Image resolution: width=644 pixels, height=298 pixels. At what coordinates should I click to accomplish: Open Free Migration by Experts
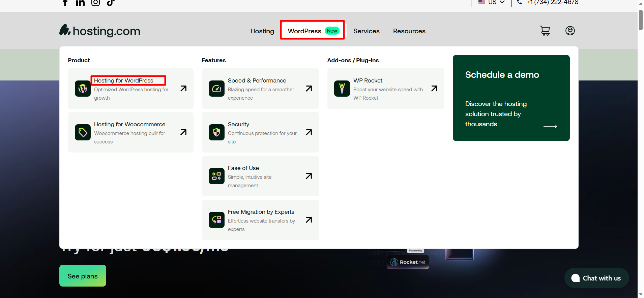point(261,212)
